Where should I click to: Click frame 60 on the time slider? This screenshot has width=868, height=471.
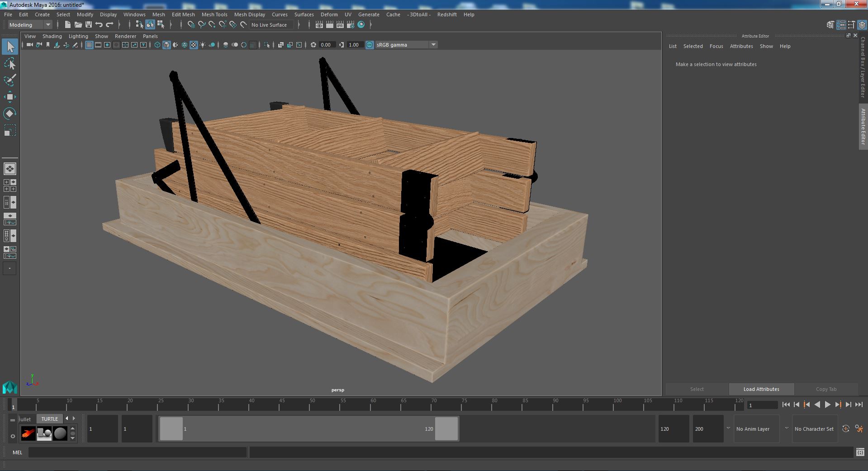(373, 405)
